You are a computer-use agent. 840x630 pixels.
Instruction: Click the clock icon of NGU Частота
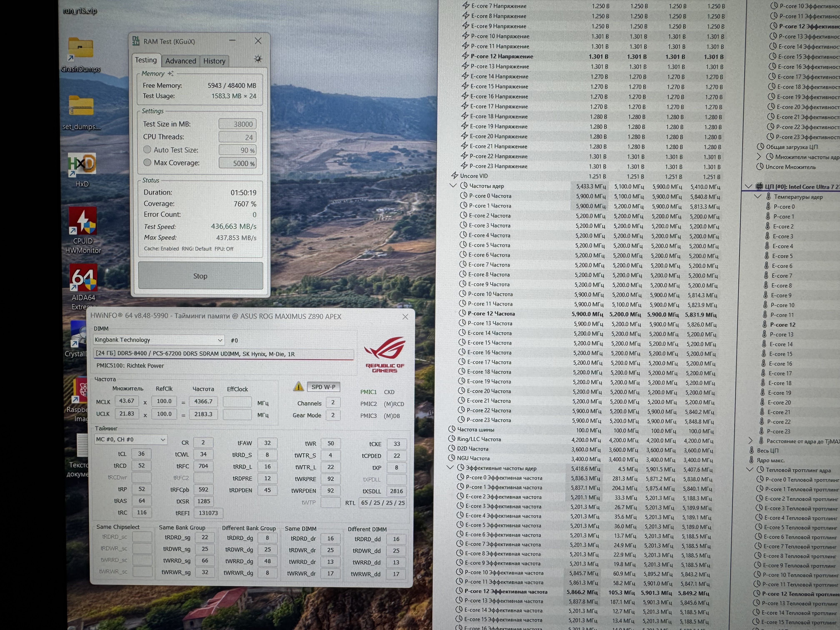pyautogui.click(x=451, y=458)
